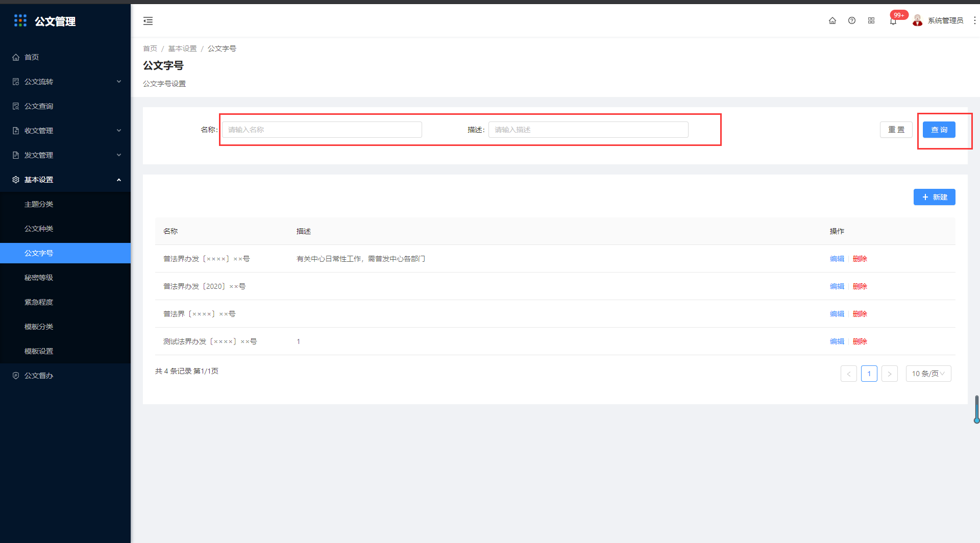This screenshot has height=543, width=980.
Task: Open the vertical more options icon
Action: [x=974, y=20]
